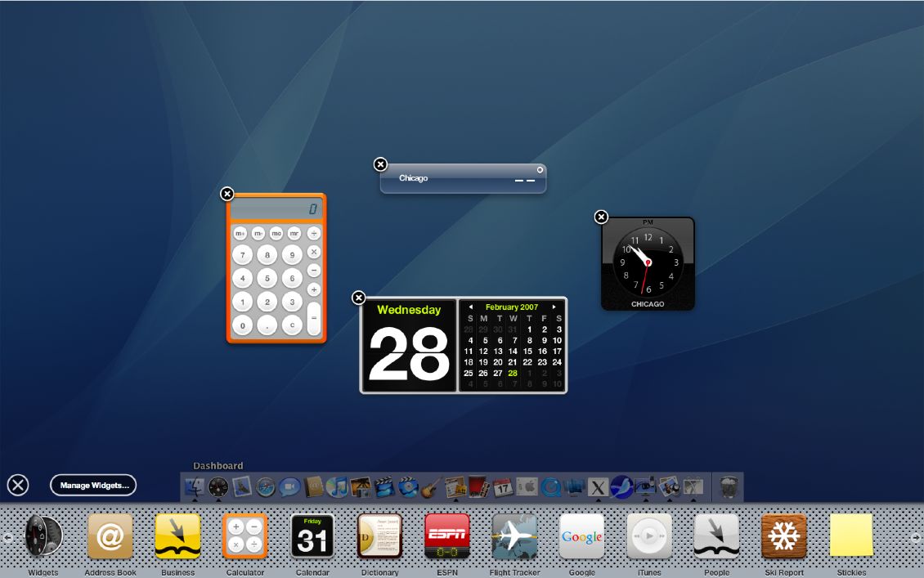Click calculator mr memory recall key
The width and height of the screenshot is (924, 578).
click(x=294, y=233)
